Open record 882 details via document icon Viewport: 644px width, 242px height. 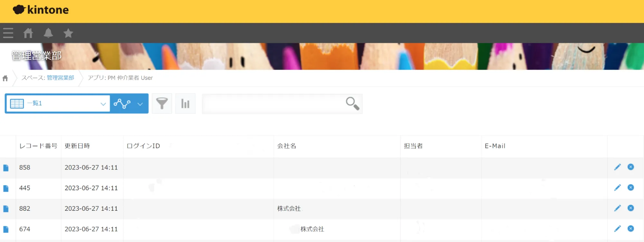6,209
